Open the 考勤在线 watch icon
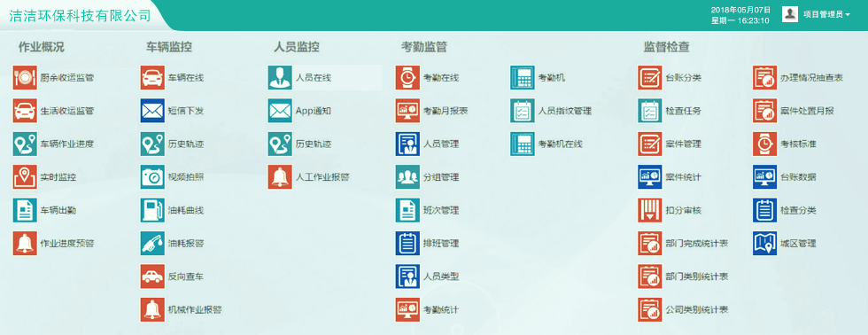The width and height of the screenshot is (868, 335). point(407,77)
